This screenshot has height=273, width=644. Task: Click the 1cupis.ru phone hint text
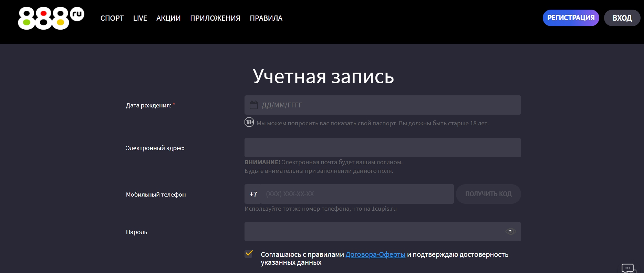tap(321, 209)
